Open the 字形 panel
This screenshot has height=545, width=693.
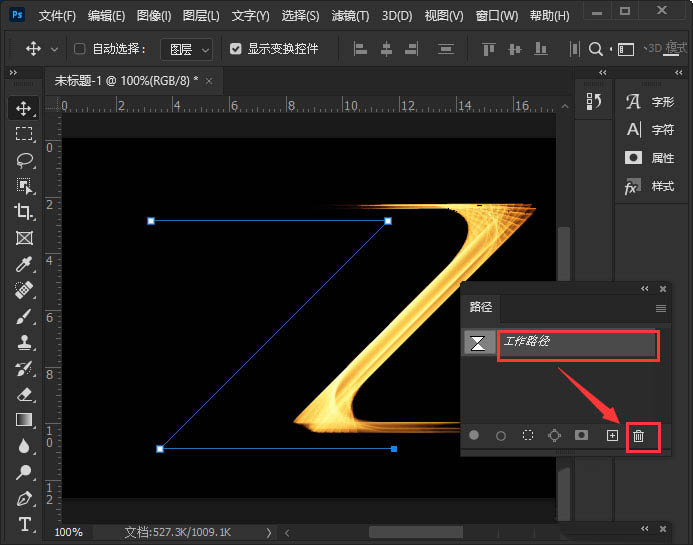pyautogui.click(x=650, y=102)
